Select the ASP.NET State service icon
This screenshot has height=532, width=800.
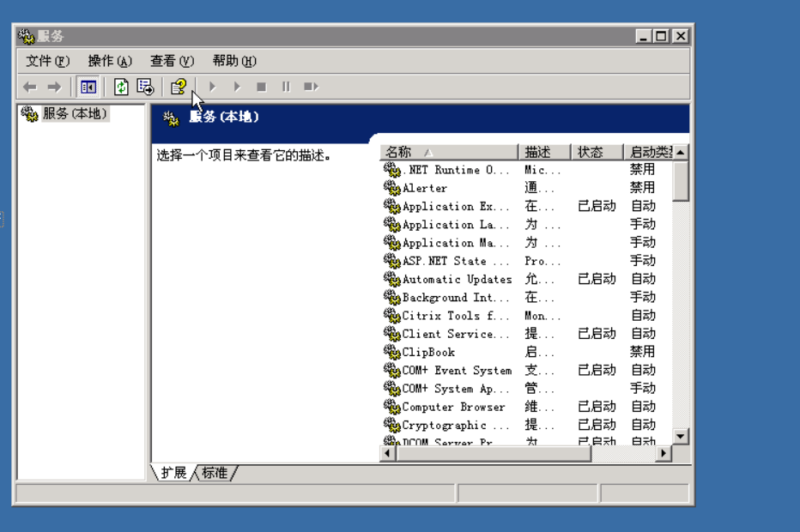click(x=391, y=261)
